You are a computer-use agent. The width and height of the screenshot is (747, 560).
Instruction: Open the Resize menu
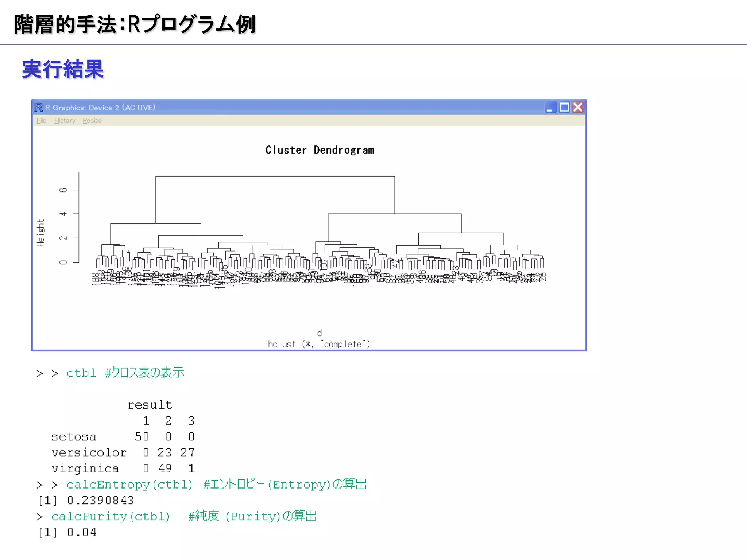tap(92, 121)
